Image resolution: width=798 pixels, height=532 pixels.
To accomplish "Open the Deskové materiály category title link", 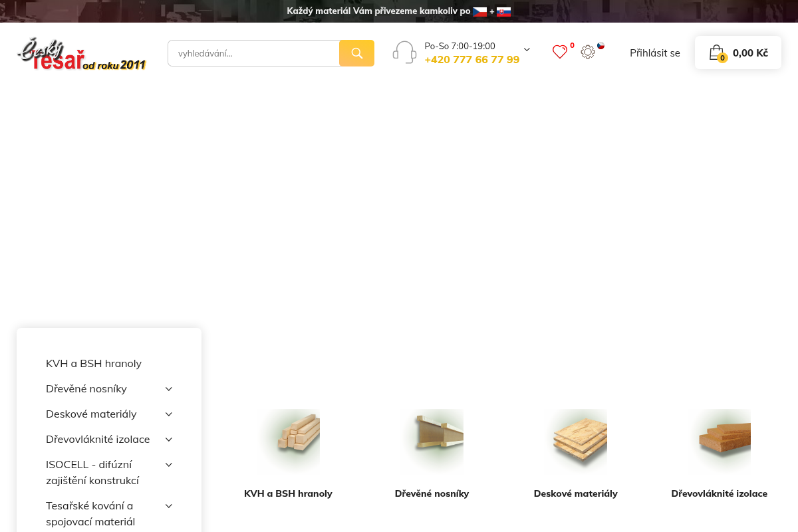I will (575, 493).
